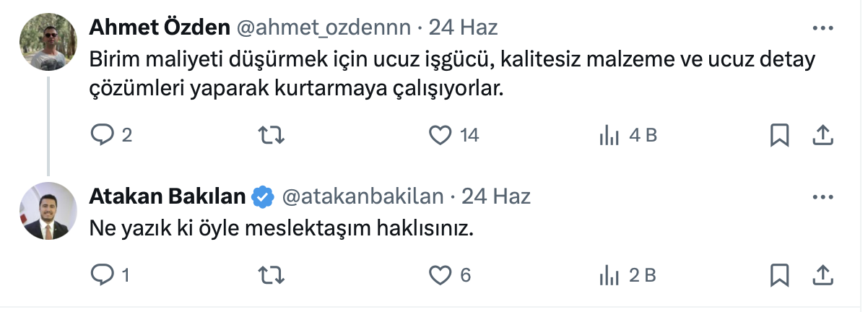868x312 pixels.
Task: Retweet Atakan Bakılan's reply
Action: tap(271, 274)
